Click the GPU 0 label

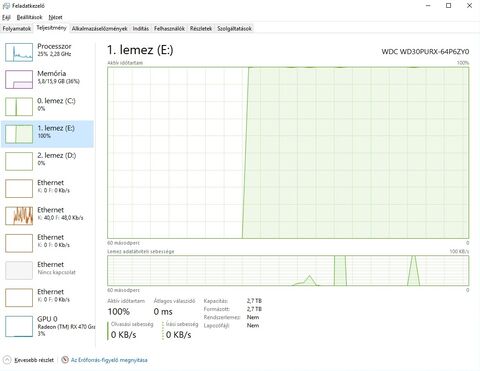click(47, 319)
